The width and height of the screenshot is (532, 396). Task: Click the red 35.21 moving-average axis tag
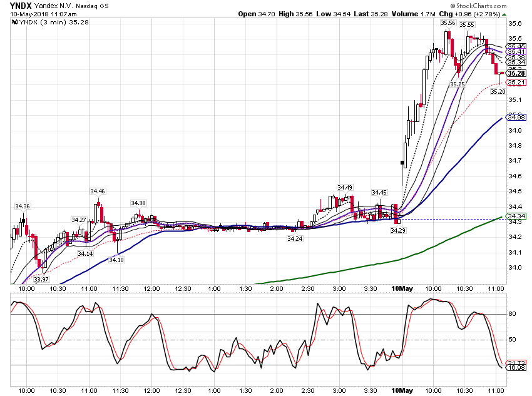(x=516, y=83)
